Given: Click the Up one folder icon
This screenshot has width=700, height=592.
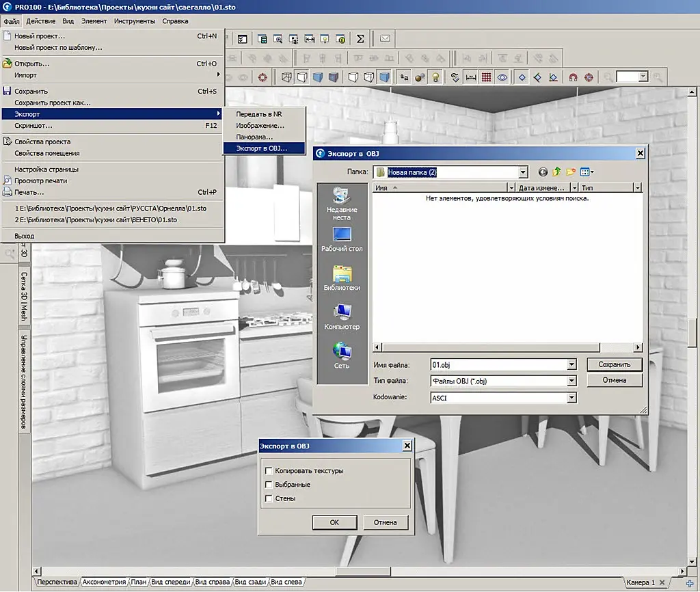Looking at the screenshot, I should [x=556, y=172].
